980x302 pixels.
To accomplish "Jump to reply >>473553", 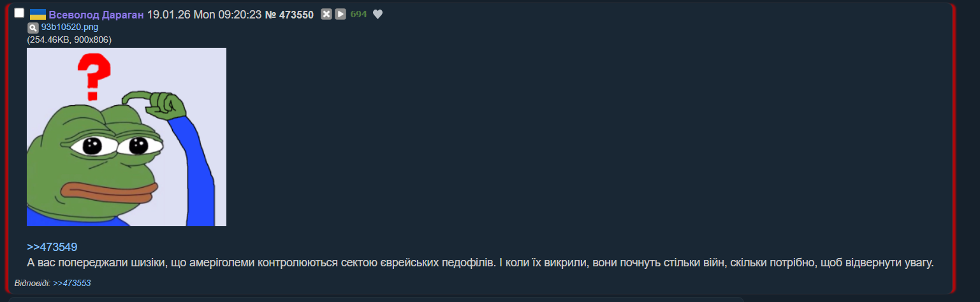I will pyautogui.click(x=71, y=283).
